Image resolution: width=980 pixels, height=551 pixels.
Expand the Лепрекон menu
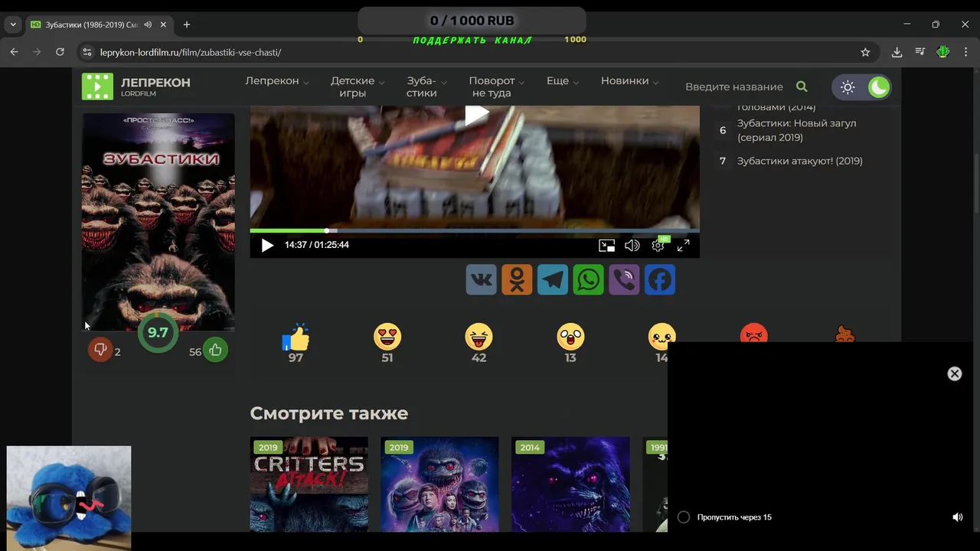tap(277, 81)
